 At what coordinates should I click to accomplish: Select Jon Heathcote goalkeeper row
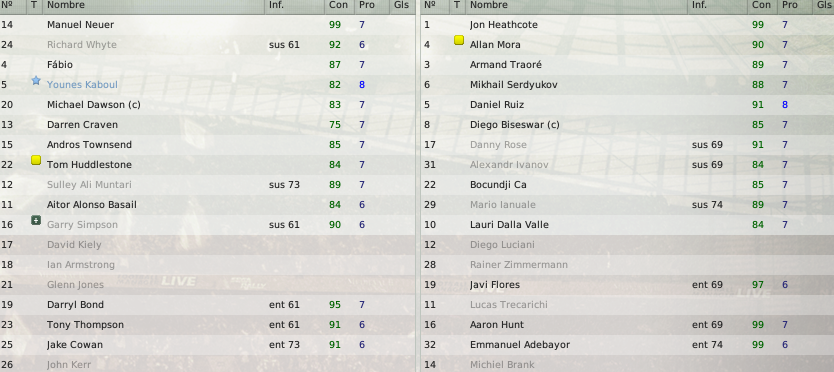pos(627,25)
